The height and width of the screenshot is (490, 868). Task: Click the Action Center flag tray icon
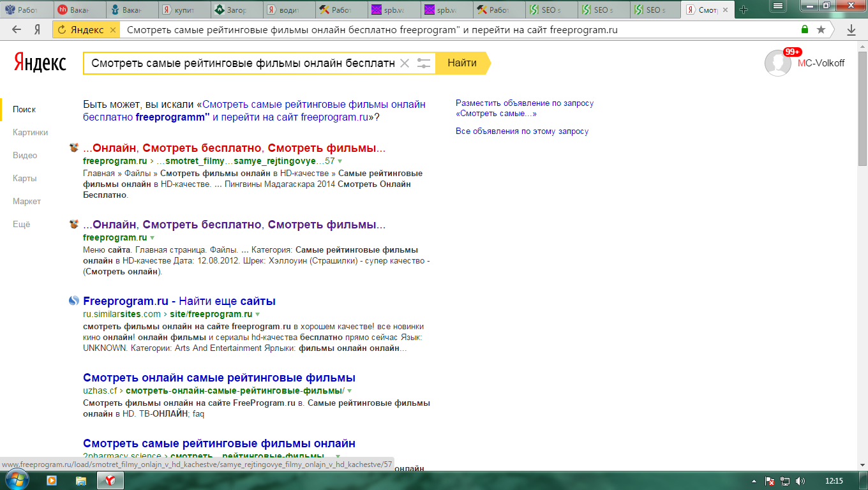[769, 481]
